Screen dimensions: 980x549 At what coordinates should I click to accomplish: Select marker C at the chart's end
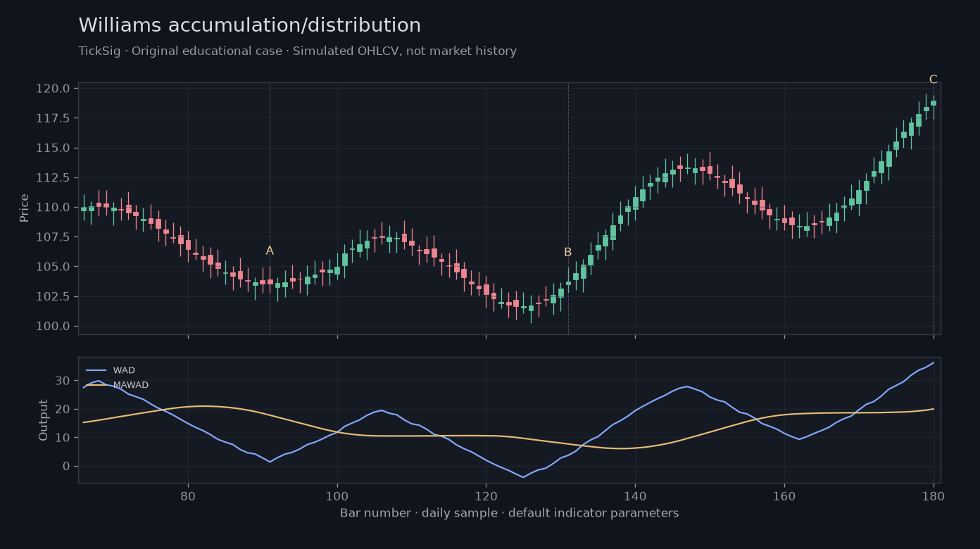tap(933, 80)
